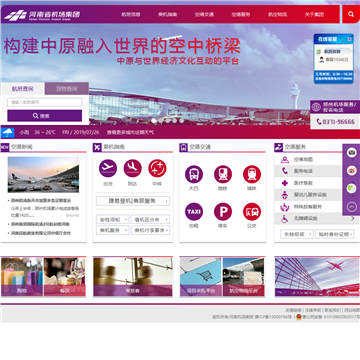The image size is (360, 360).
Task: Open the TAXI transport icon
Action: point(194,212)
